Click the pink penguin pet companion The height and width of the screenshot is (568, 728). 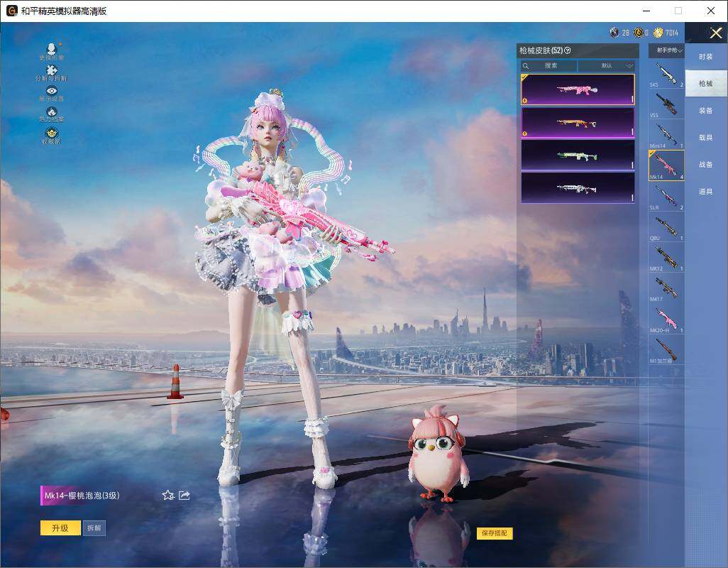point(437,454)
